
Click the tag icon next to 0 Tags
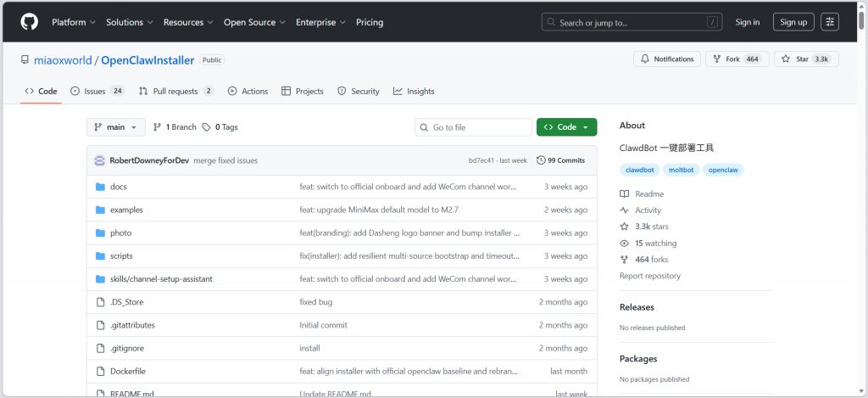(206, 127)
